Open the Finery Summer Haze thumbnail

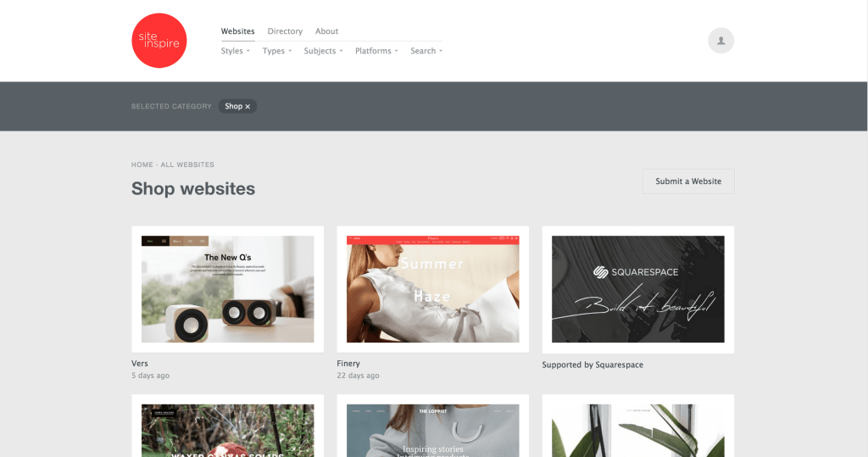pyautogui.click(x=433, y=289)
